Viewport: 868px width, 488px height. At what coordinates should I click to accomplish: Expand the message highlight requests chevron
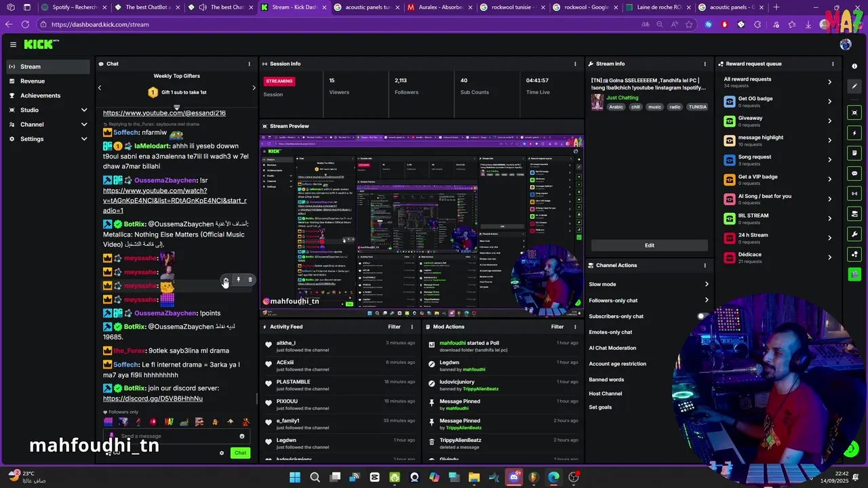coord(829,140)
